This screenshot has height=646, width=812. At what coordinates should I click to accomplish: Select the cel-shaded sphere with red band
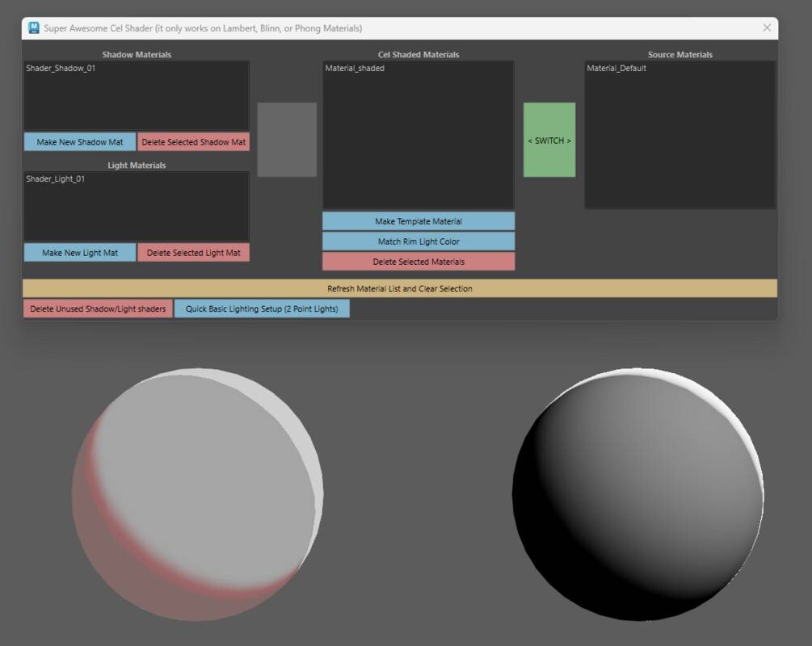[197, 494]
